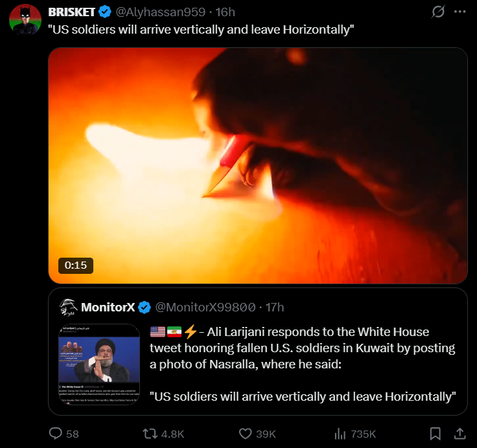Open MonitorX's avatar in quoted post
This screenshot has height=448, width=477.
pyautogui.click(x=68, y=307)
